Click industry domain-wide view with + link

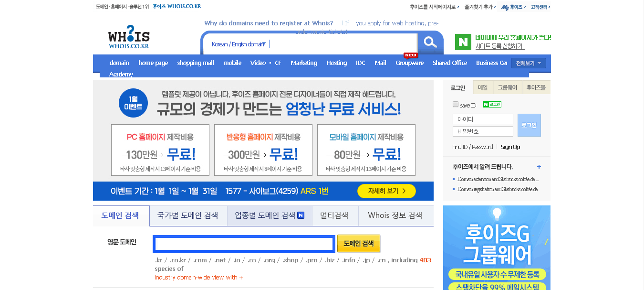[198, 278]
